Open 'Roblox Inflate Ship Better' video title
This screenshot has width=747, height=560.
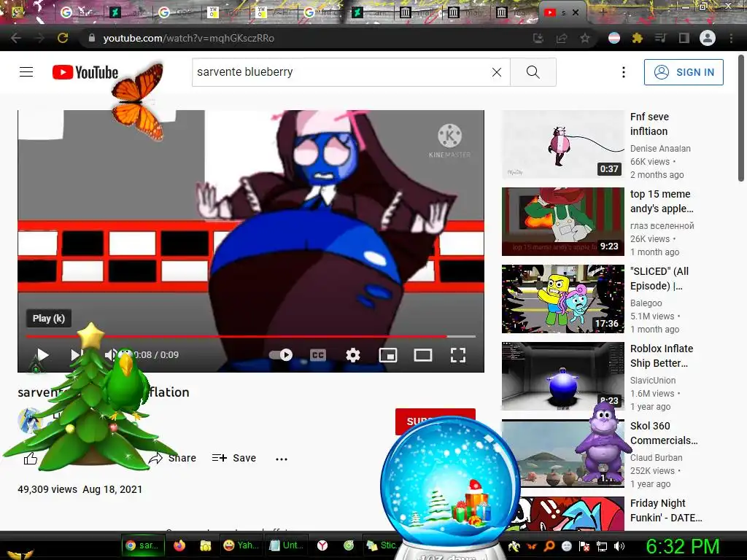point(661,356)
